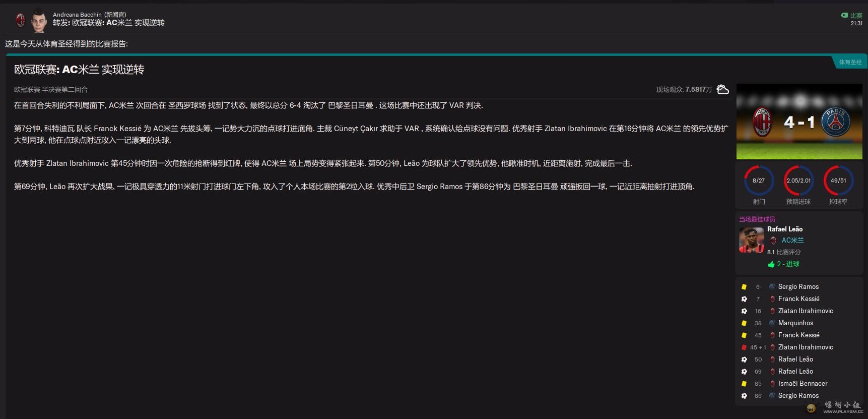Click the red card icon at 45+1
868x419 pixels.
point(744,347)
